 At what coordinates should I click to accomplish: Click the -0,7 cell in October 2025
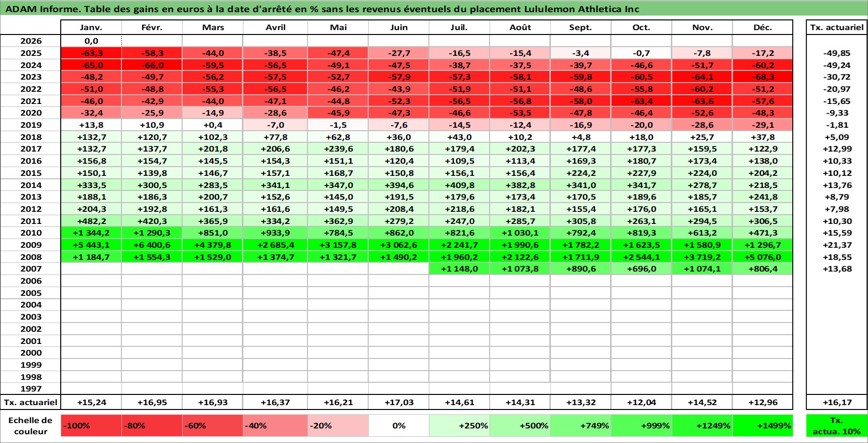641,53
